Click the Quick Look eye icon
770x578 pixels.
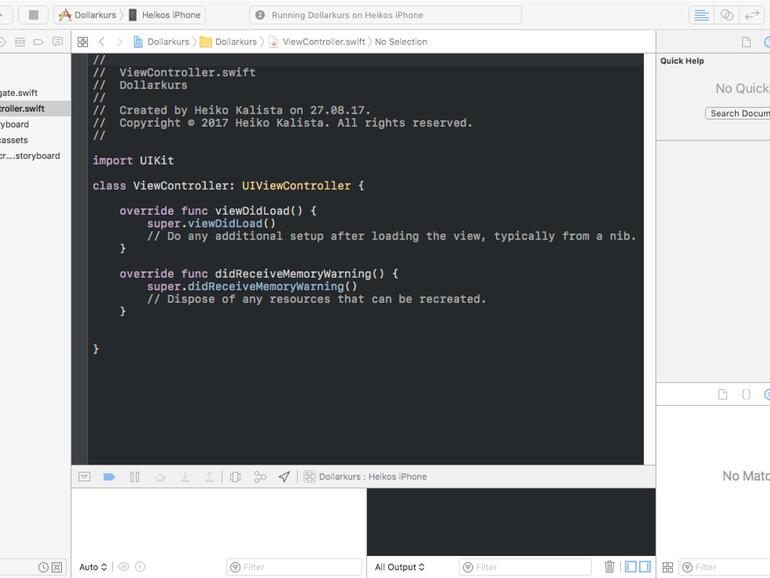point(124,567)
